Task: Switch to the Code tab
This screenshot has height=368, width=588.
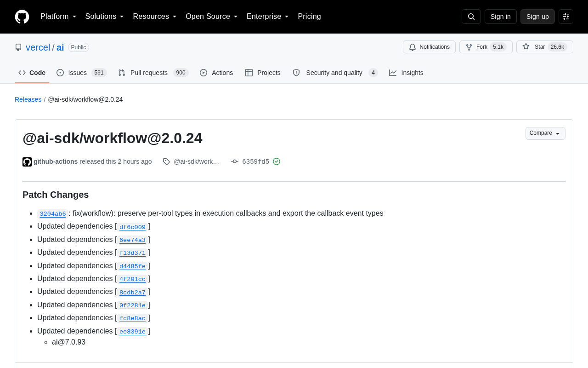Action: click(32, 73)
